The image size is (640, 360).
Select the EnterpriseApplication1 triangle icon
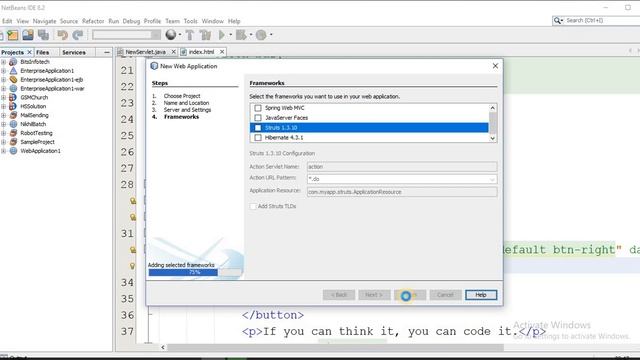point(13,71)
